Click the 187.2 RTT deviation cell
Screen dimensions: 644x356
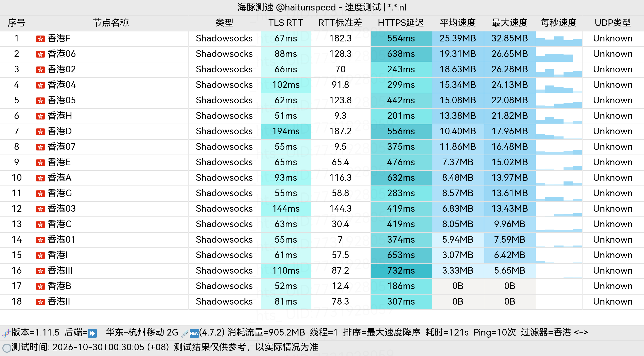pos(340,131)
